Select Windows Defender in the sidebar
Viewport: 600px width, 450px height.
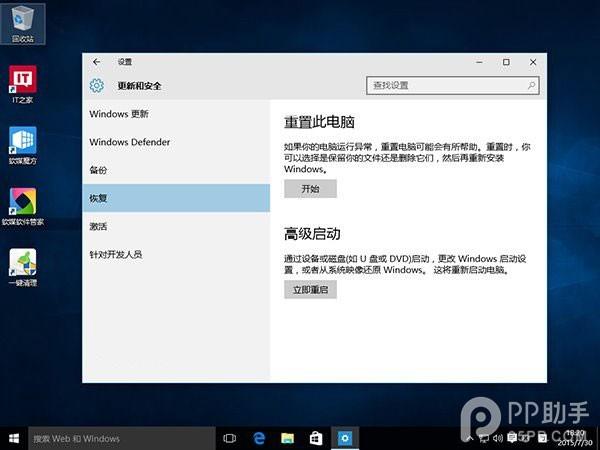point(176,142)
